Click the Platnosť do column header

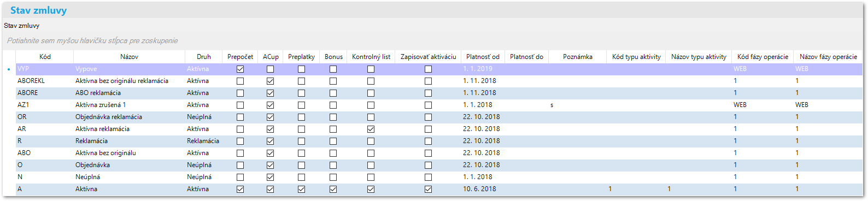point(526,57)
